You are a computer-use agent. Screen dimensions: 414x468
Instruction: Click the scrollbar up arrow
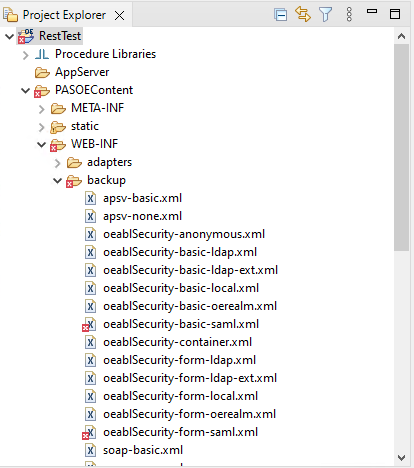(x=401, y=36)
